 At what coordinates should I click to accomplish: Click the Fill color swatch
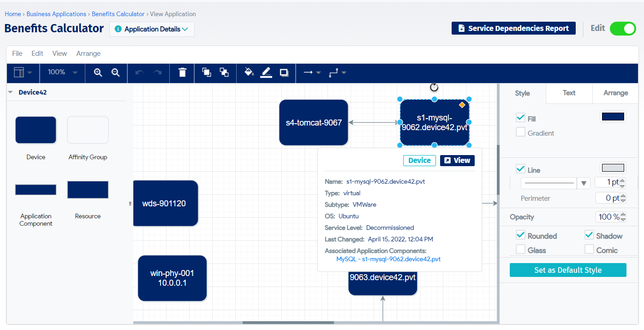613,117
